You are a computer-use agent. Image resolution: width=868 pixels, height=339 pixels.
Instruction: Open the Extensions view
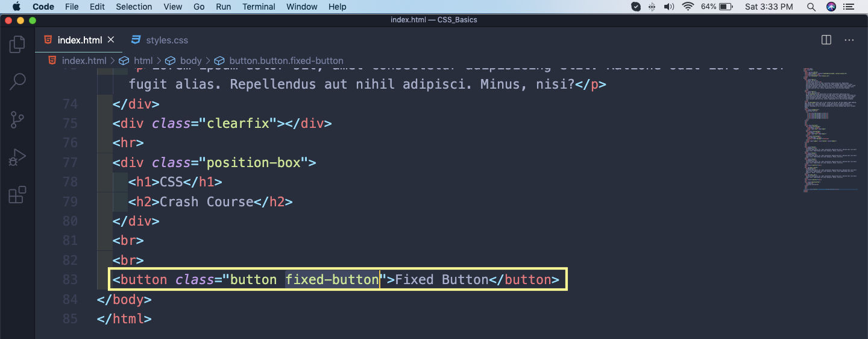pos(17,195)
